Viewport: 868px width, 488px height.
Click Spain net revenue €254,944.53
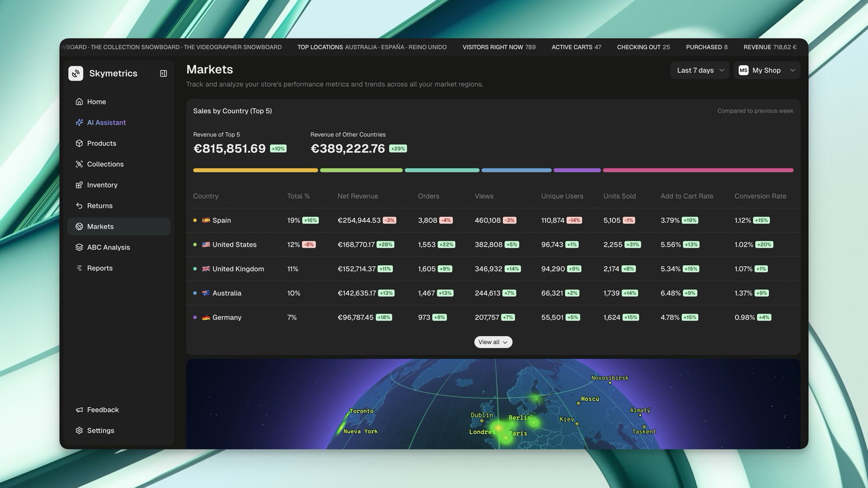[359, 220]
